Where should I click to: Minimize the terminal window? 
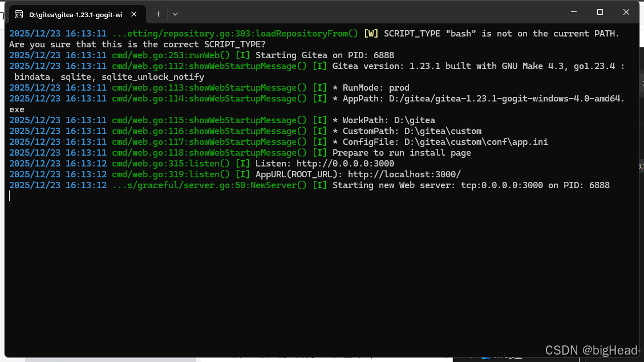pyautogui.click(x=574, y=13)
